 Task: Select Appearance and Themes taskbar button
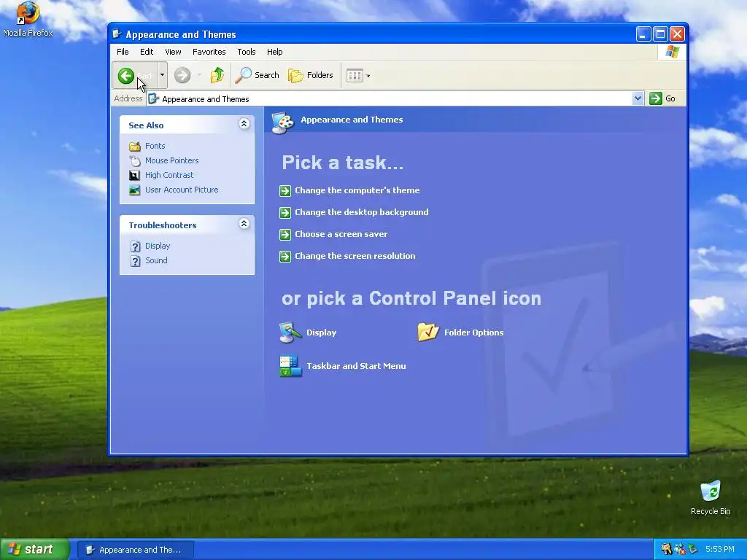tap(135, 550)
